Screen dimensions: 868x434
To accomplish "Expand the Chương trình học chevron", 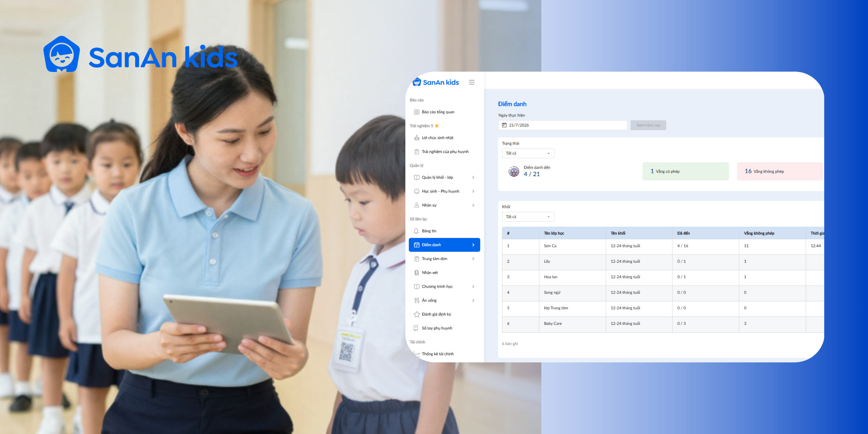I will coord(473,286).
